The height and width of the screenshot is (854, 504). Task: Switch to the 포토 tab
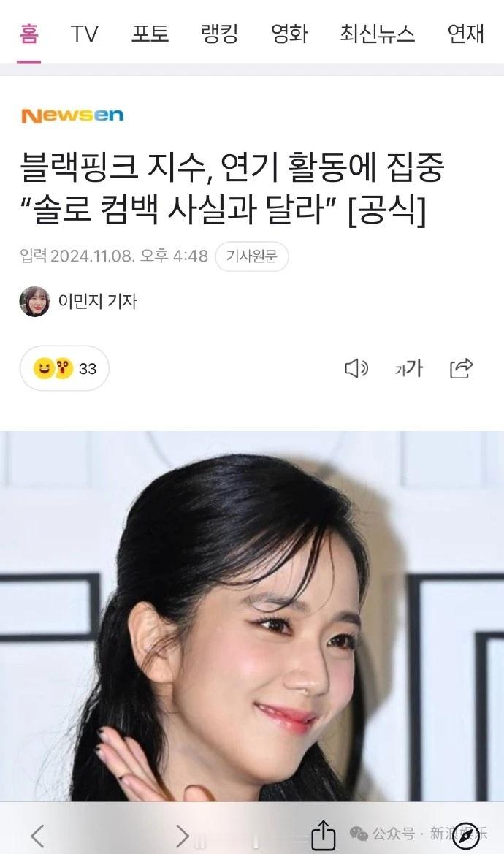point(150,34)
